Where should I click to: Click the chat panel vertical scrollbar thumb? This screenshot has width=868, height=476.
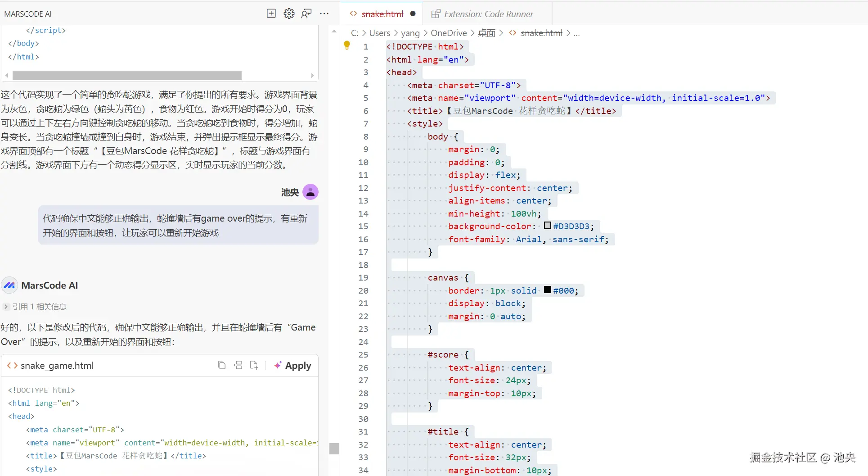334,449
